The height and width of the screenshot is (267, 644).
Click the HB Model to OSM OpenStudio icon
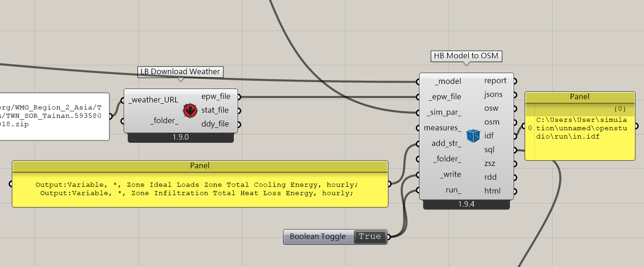point(473,136)
